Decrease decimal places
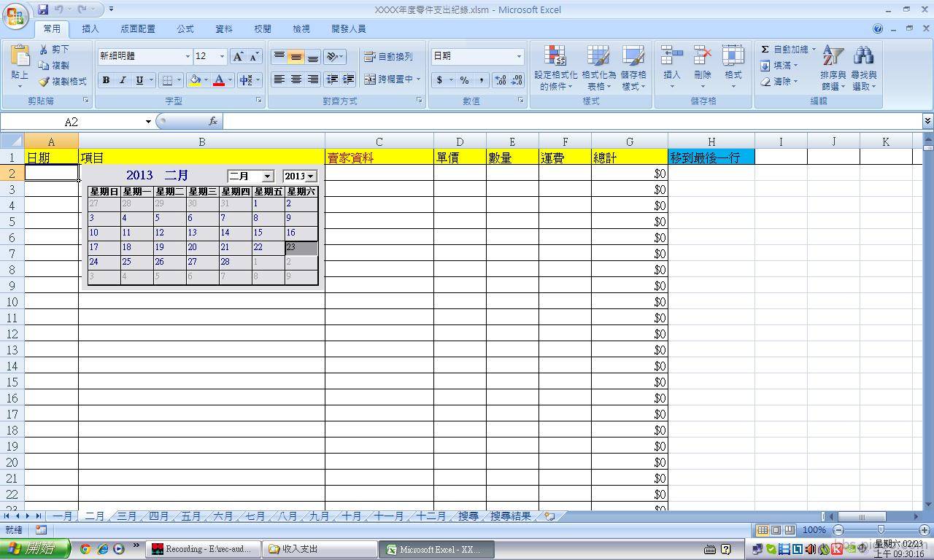Screen dimensions: 934x560 (517, 79)
